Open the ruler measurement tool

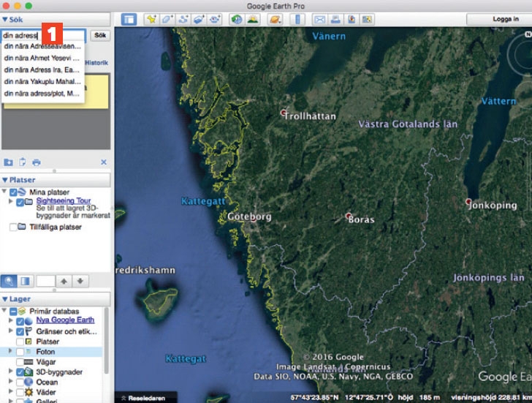298,19
